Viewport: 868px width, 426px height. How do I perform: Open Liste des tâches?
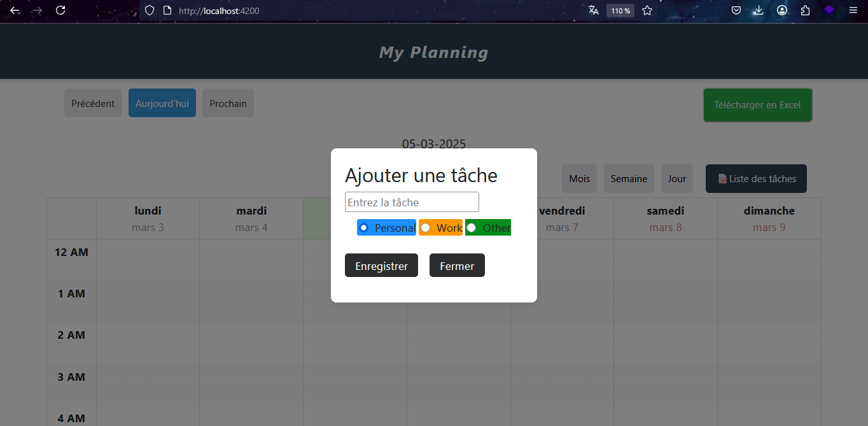tap(756, 178)
